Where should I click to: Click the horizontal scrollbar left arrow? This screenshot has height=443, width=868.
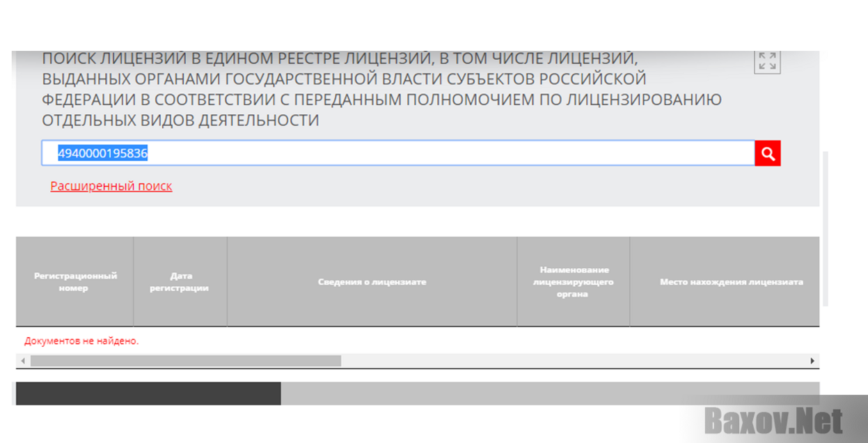pos(23,361)
